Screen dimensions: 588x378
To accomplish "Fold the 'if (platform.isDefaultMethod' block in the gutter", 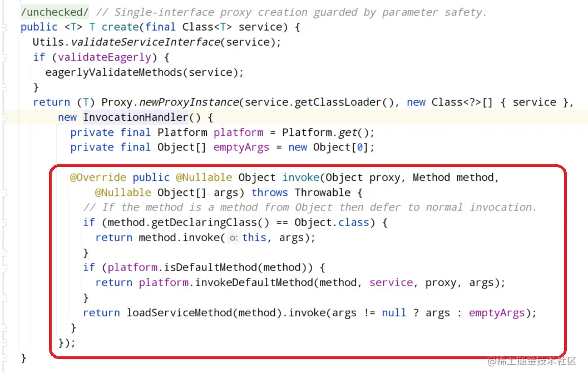I will point(4,268).
